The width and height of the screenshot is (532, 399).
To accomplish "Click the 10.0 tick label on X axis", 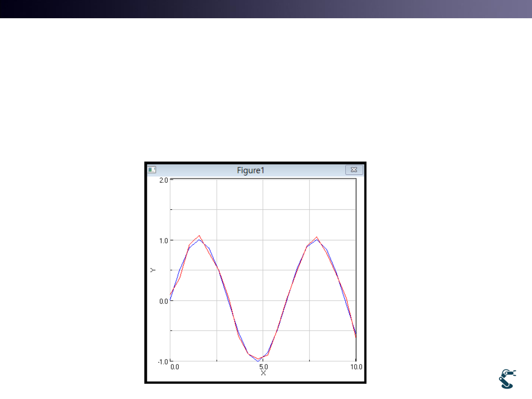I will [x=356, y=367].
